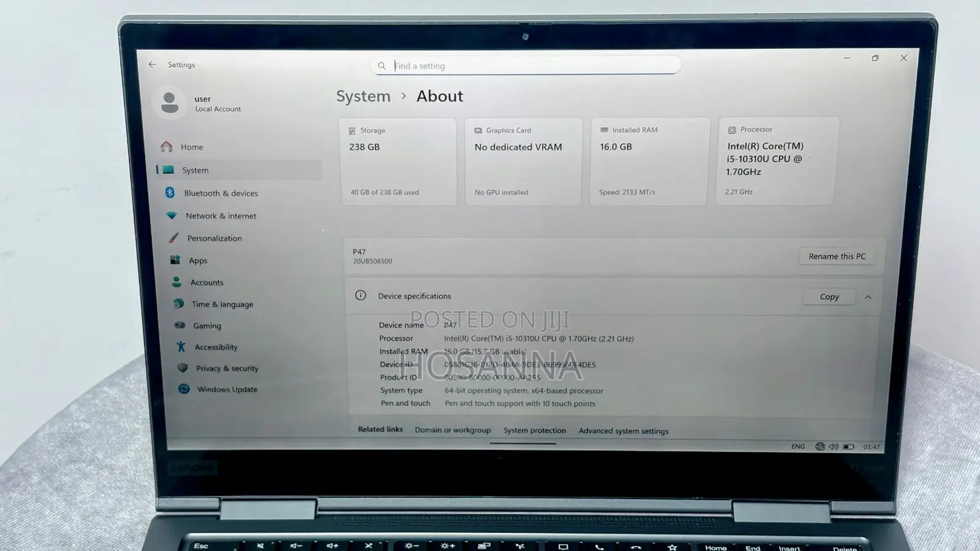Click the ENG language indicator in the tray
The image size is (980, 551).
pos(798,446)
